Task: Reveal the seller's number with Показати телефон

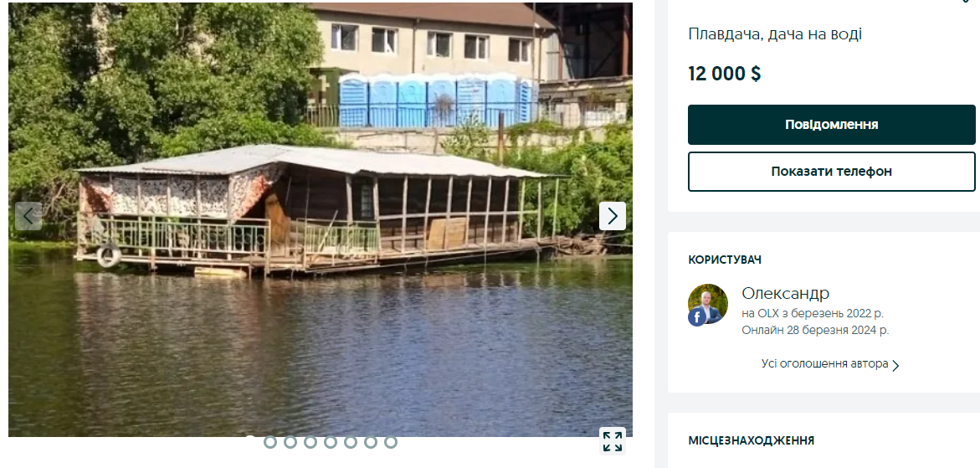Action: [x=831, y=171]
